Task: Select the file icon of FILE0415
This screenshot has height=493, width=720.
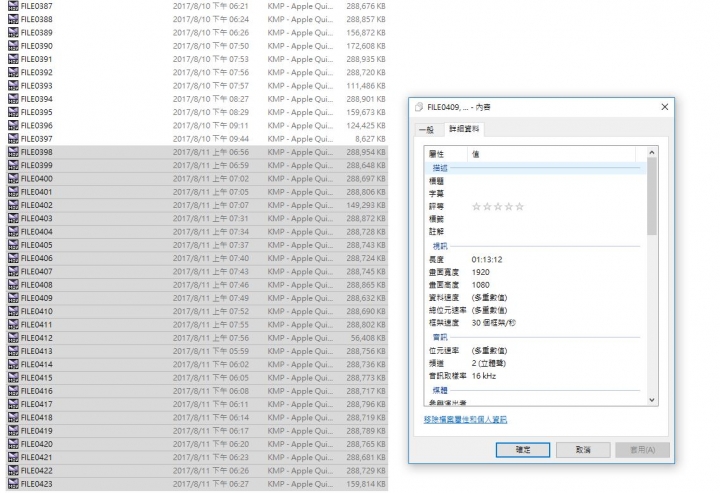Action: pyautogui.click(x=13, y=378)
